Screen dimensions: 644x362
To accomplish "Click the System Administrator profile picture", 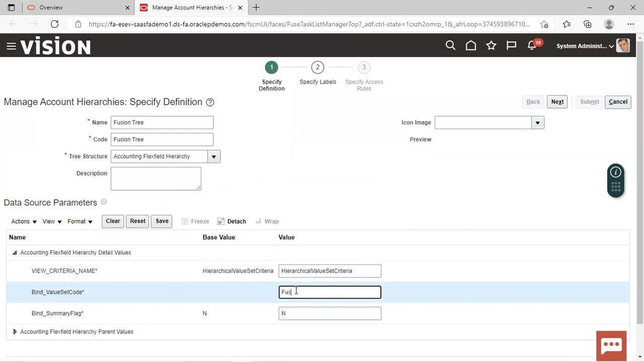I will pyautogui.click(x=623, y=46).
